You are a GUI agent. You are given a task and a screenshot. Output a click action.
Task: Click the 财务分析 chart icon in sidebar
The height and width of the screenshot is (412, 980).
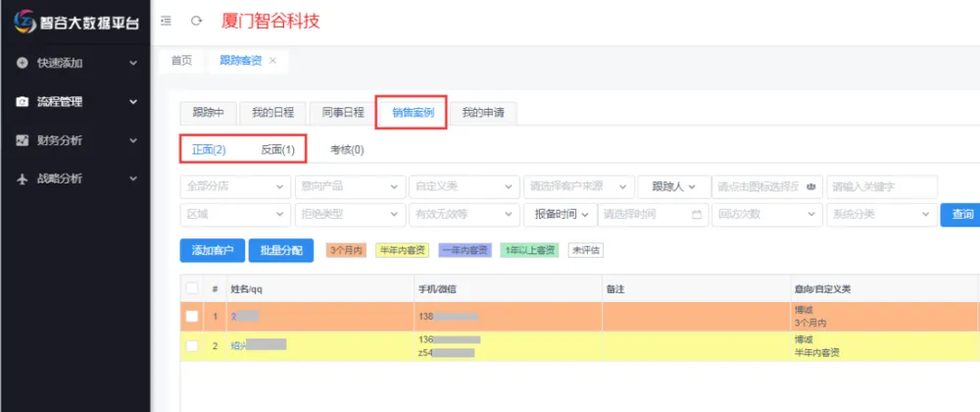click(22, 140)
